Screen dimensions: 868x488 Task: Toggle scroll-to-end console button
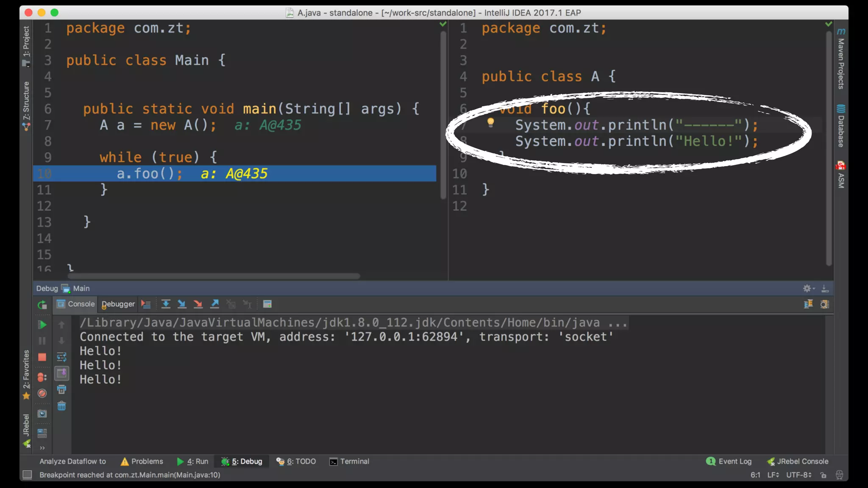coord(61,373)
